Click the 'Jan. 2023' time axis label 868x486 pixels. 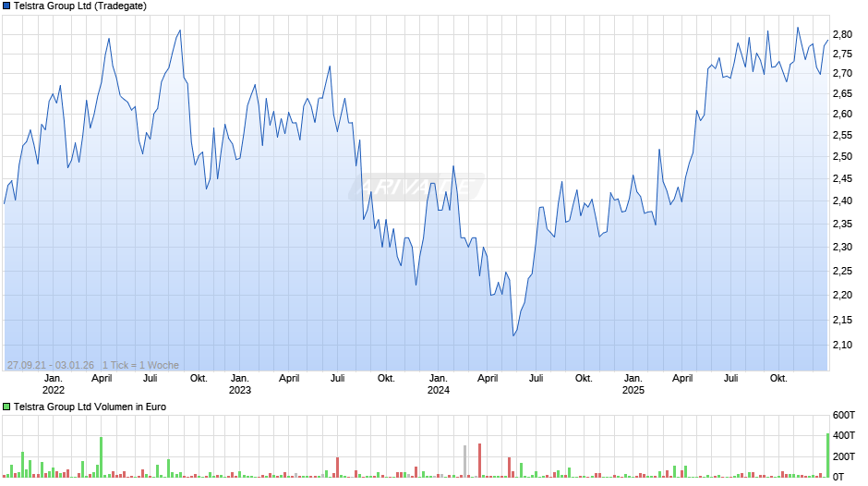[240, 384]
